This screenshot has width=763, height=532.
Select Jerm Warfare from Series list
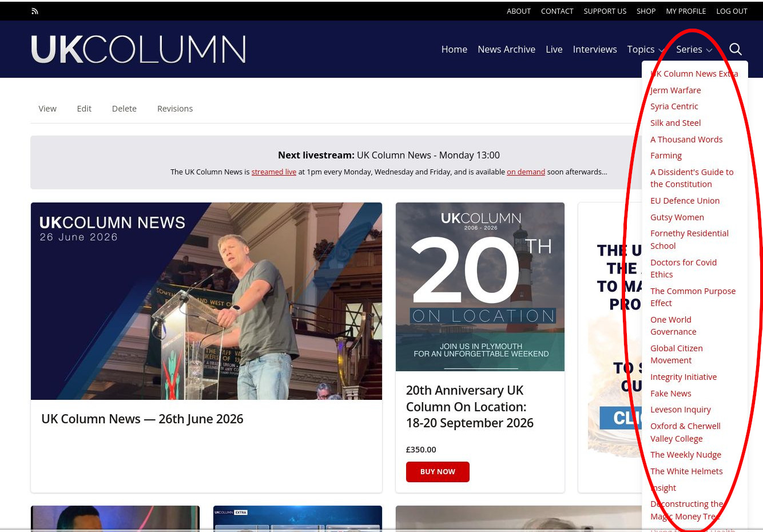click(x=675, y=90)
